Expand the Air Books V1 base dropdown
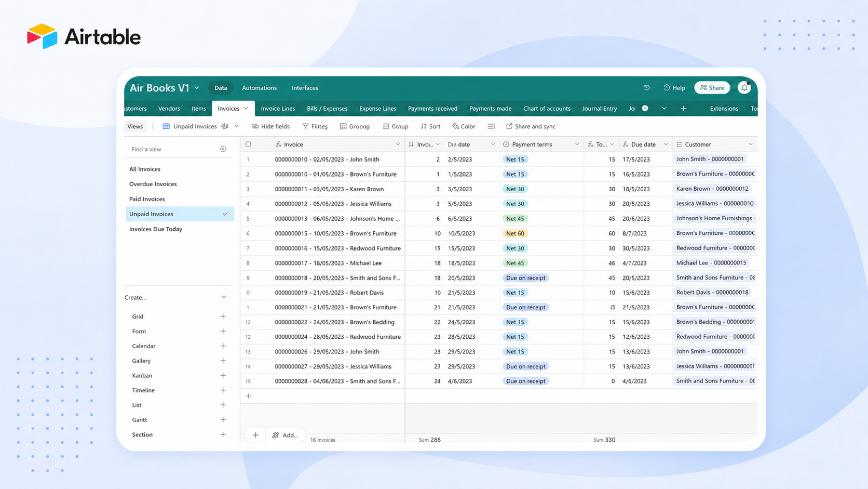Image resolution: width=868 pixels, height=489 pixels. 197,88
